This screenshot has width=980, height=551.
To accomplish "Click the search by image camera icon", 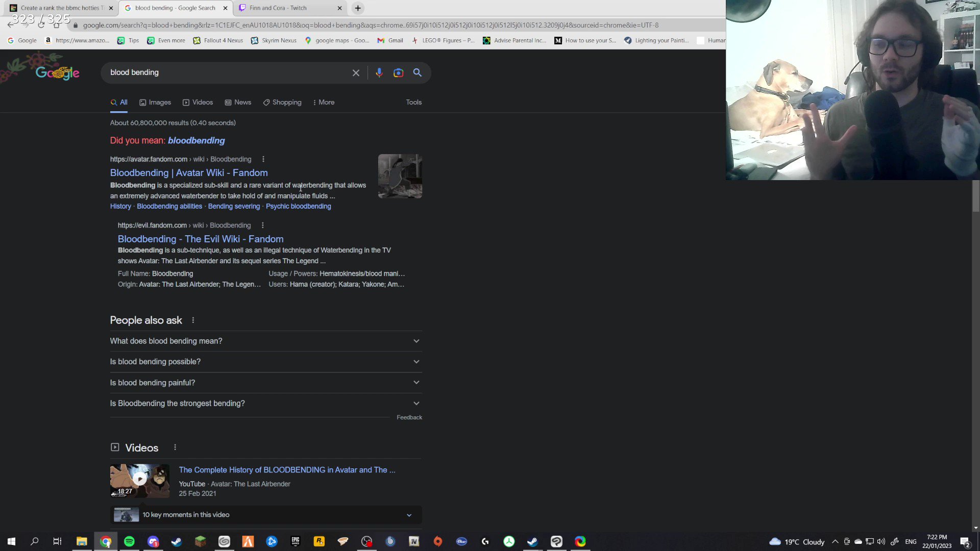I will coord(398,73).
